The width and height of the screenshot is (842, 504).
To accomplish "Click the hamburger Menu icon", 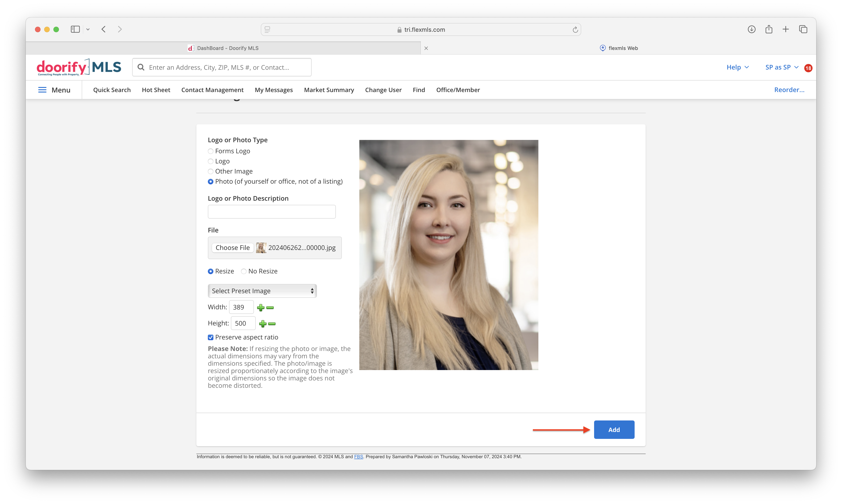I will [42, 90].
